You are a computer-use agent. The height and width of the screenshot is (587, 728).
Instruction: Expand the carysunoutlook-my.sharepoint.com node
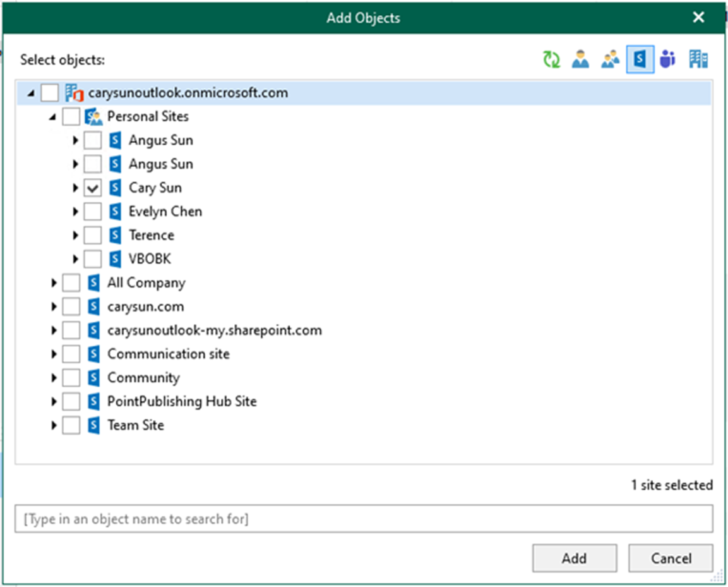point(54,330)
